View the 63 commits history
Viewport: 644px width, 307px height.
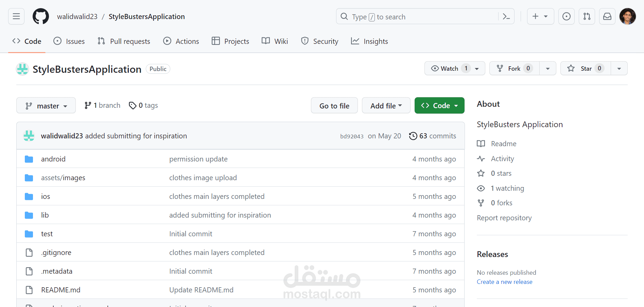click(x=433, y=136)
